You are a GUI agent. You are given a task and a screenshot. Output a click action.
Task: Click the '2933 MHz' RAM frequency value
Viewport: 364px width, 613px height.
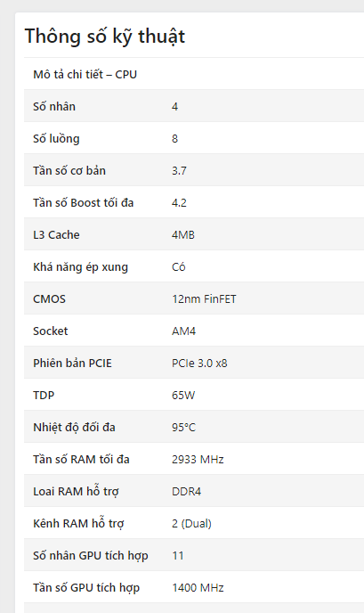click(198, 460)
